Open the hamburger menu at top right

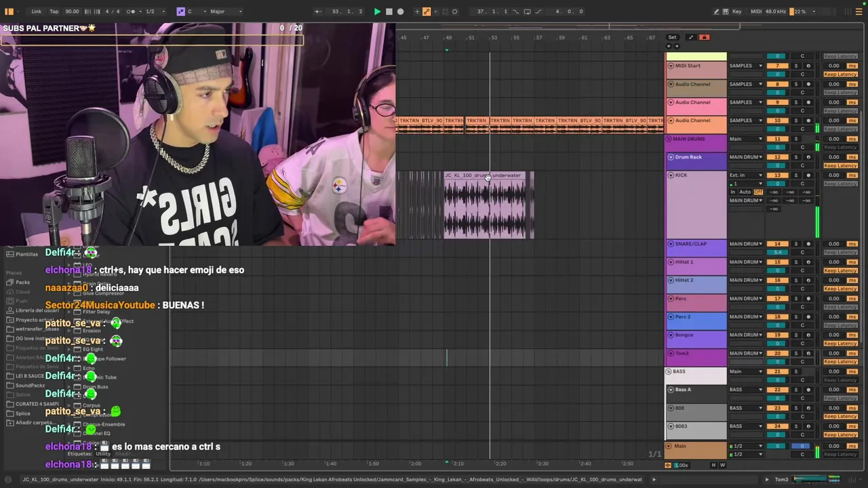858,12
